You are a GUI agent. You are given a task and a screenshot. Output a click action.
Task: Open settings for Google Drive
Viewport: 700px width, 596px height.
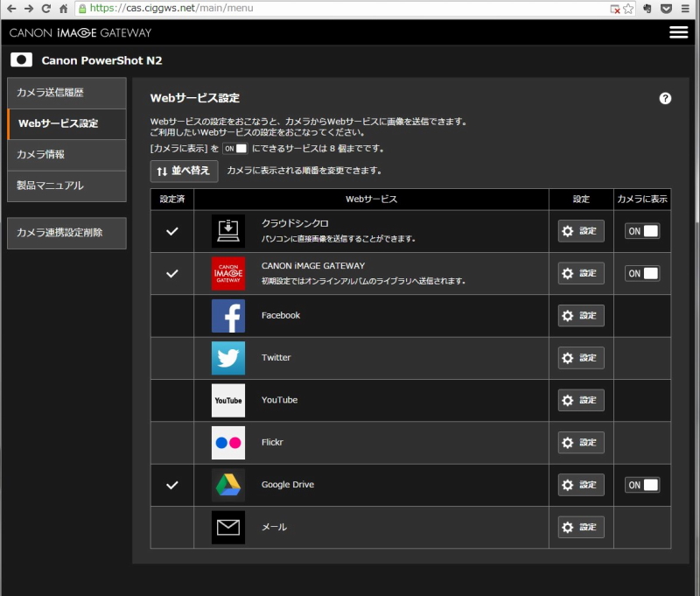pos(581,485)
